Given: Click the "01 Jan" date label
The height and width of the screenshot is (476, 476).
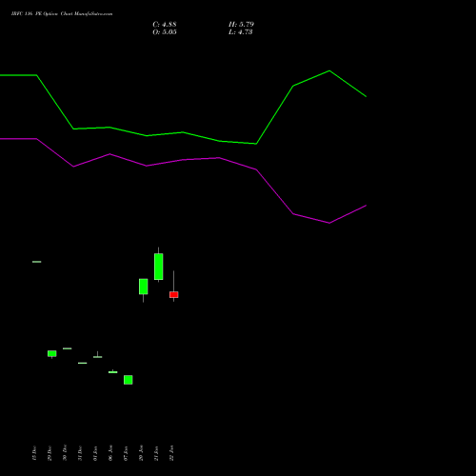Looking at the screenshot, I should tap(95, 453).
